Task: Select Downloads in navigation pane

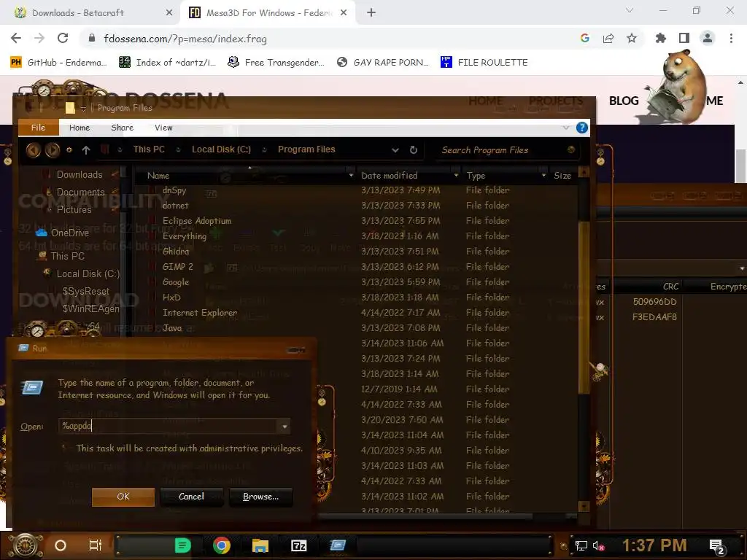Action: [x=79, y=175]
